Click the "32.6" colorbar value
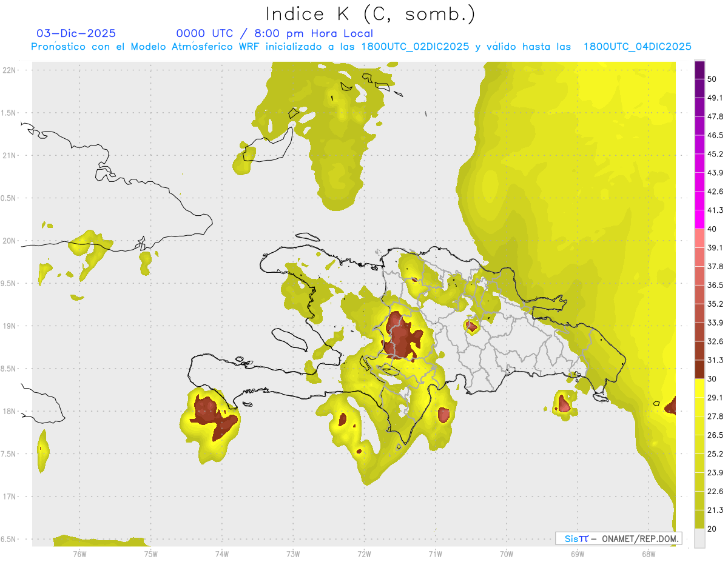728x562 pixels. [x=715, y=341]
